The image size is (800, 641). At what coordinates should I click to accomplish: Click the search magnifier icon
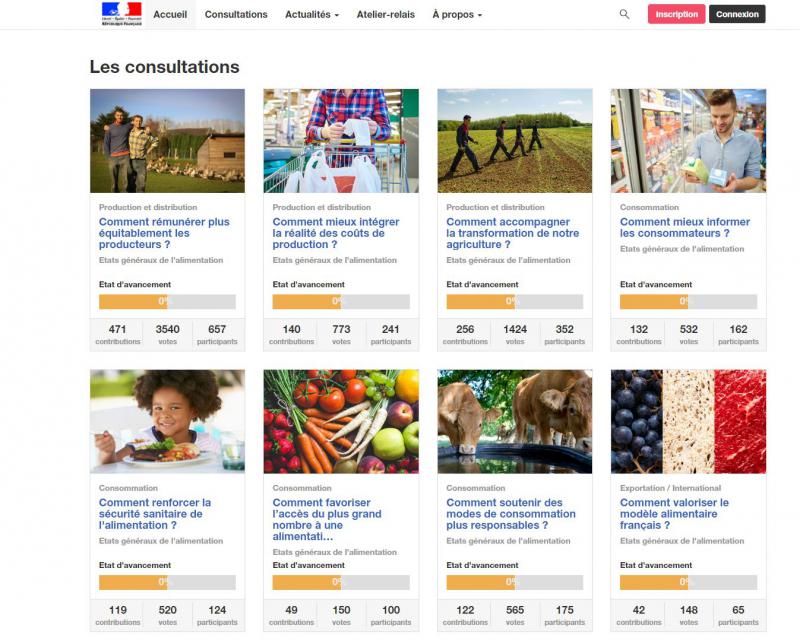pyautogui.click(x=624, y=14)
